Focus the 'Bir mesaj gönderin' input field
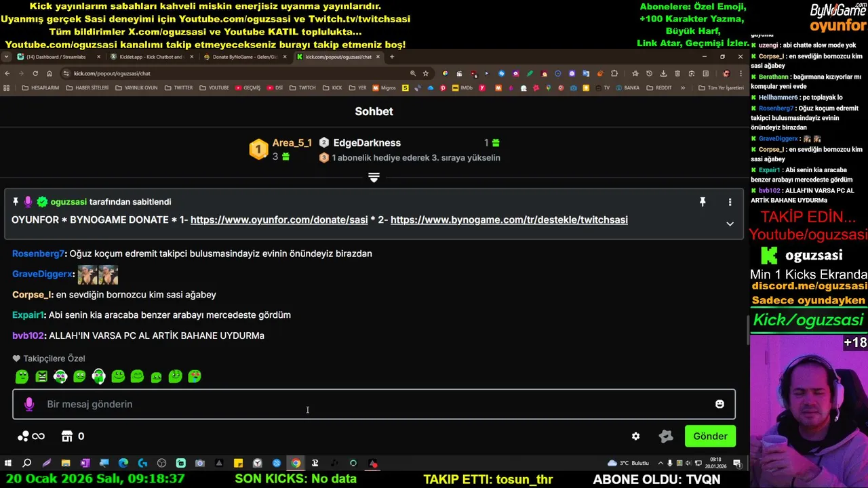 coord(374,404)
